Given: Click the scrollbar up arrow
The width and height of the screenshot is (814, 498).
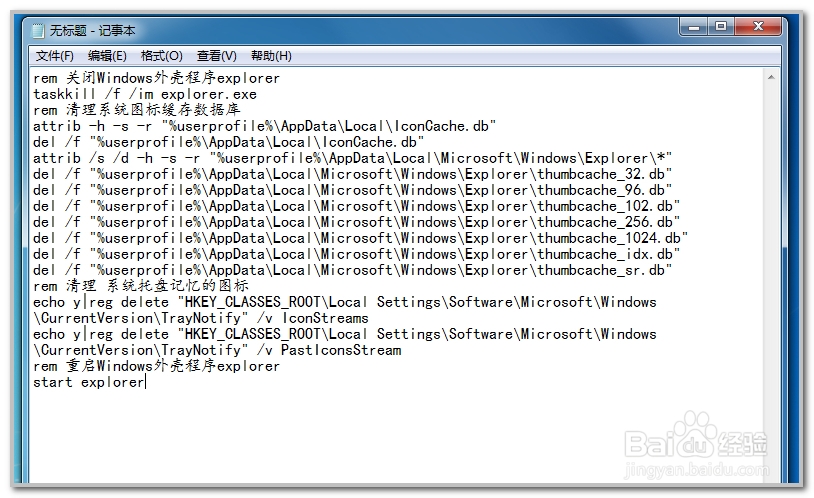Looking at the screenshot, I should [771, 77].
